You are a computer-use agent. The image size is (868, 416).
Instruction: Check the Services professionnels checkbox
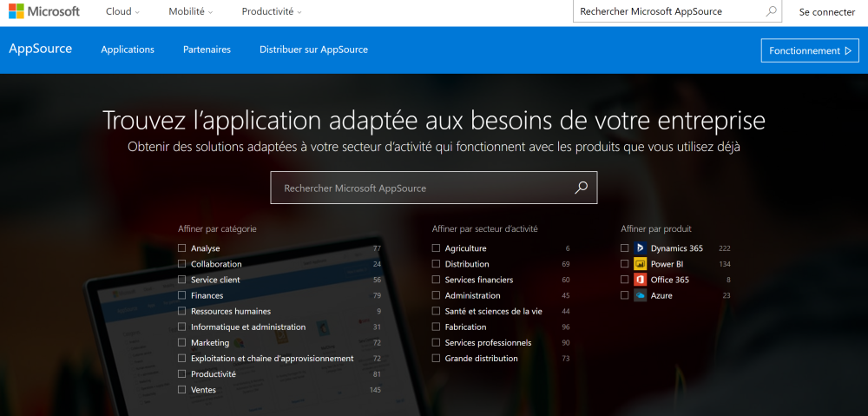point(436,342)
